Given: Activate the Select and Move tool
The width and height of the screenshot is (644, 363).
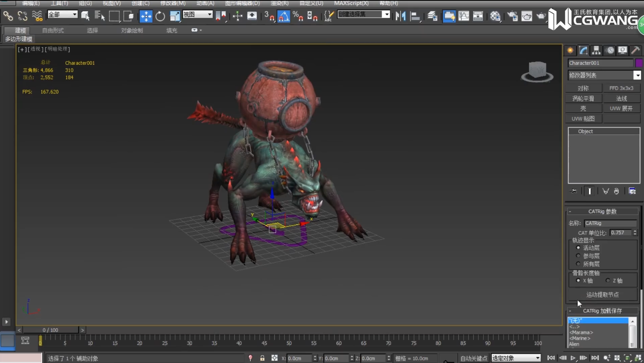Looking at the screenshot, I should pos(146,16).
